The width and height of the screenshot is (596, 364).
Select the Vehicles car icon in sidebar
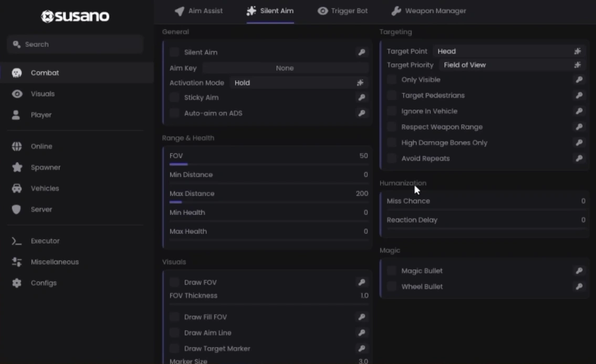tap(17, 188)
